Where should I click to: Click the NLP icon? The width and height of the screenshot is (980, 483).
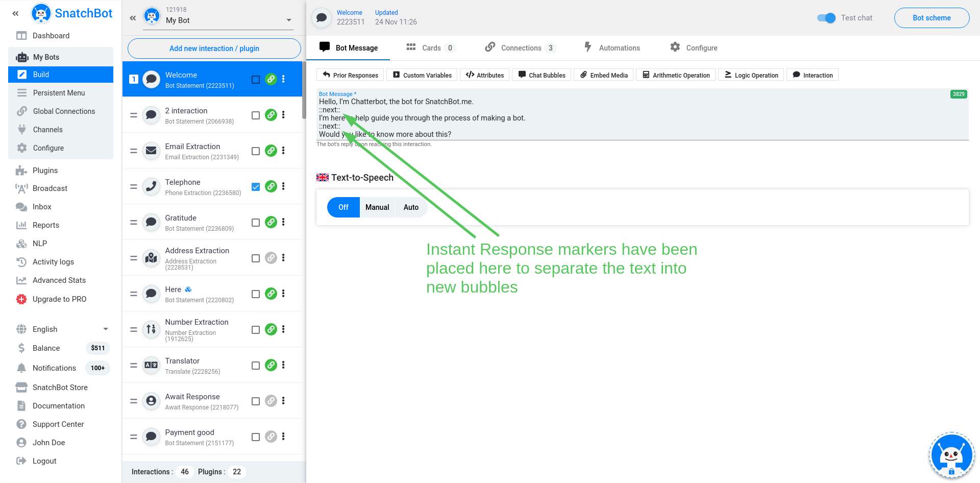(21, 244)
